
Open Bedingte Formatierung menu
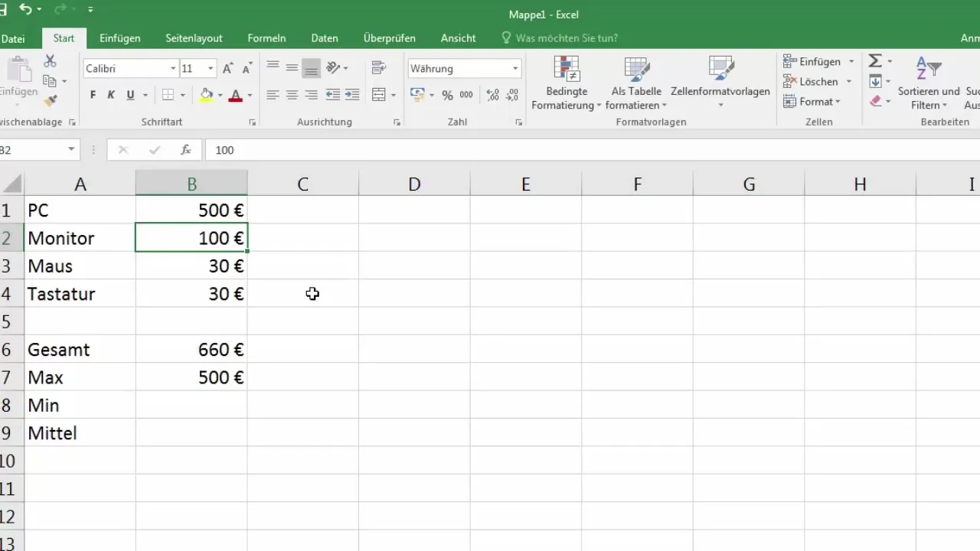coord(566,83)
